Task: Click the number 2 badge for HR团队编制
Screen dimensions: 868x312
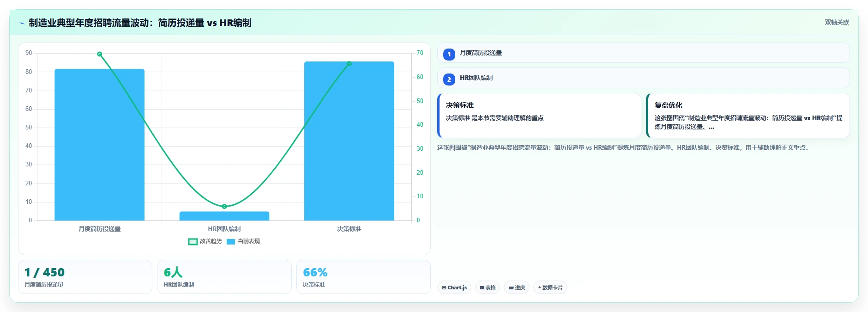Action: coord(449,79)
